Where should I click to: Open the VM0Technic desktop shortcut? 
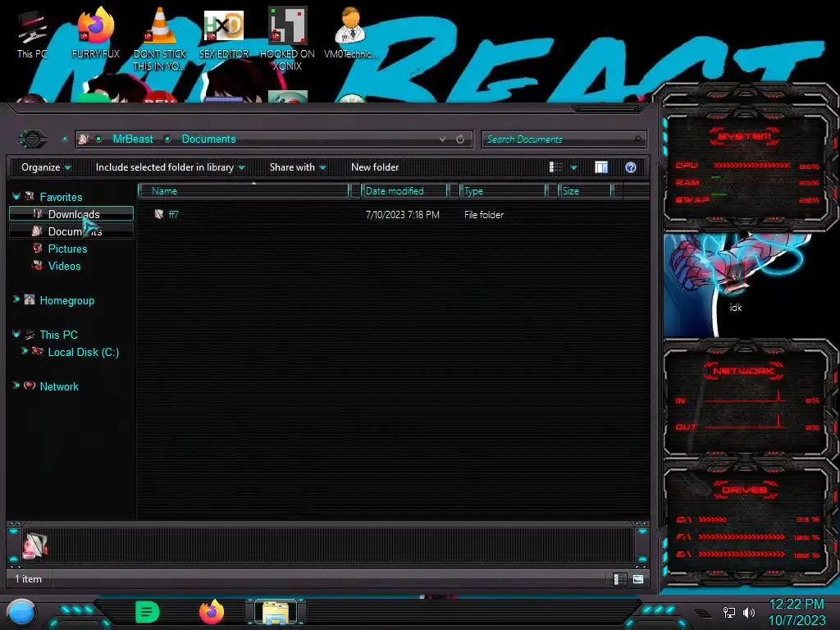click(350, 33)
